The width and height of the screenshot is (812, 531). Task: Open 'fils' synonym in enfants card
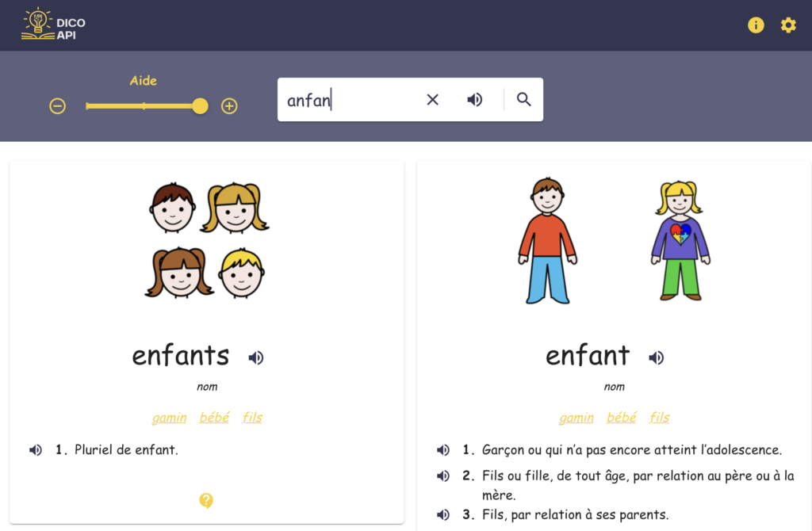point(251,417)
